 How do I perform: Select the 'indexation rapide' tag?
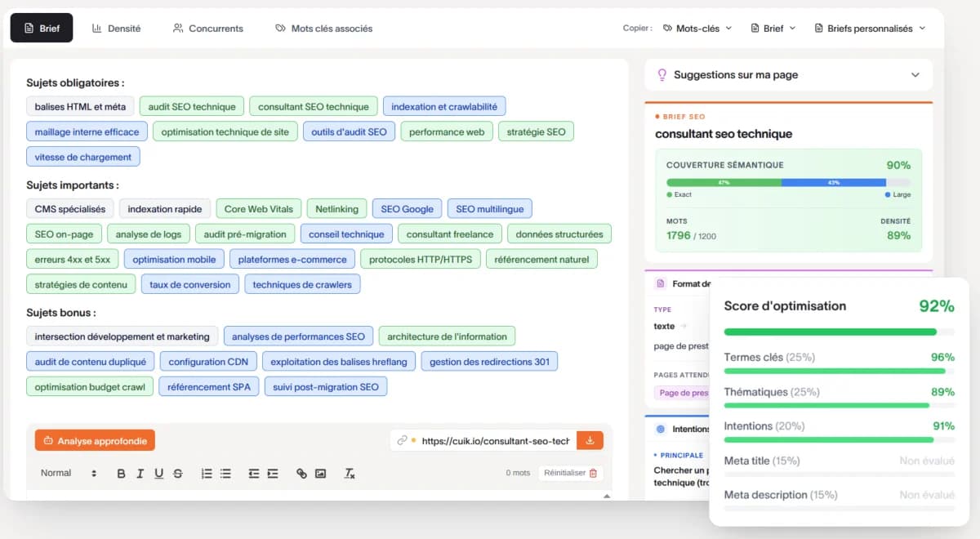point(165,209)
